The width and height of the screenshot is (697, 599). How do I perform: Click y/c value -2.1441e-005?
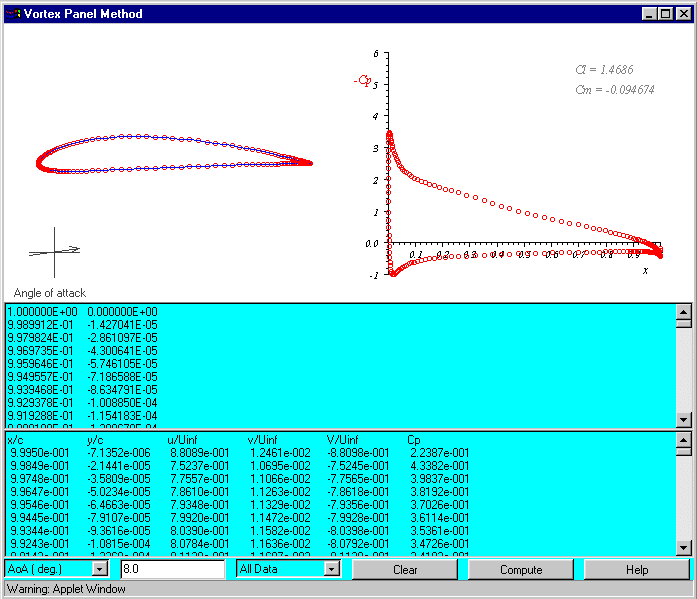[119, 466]
